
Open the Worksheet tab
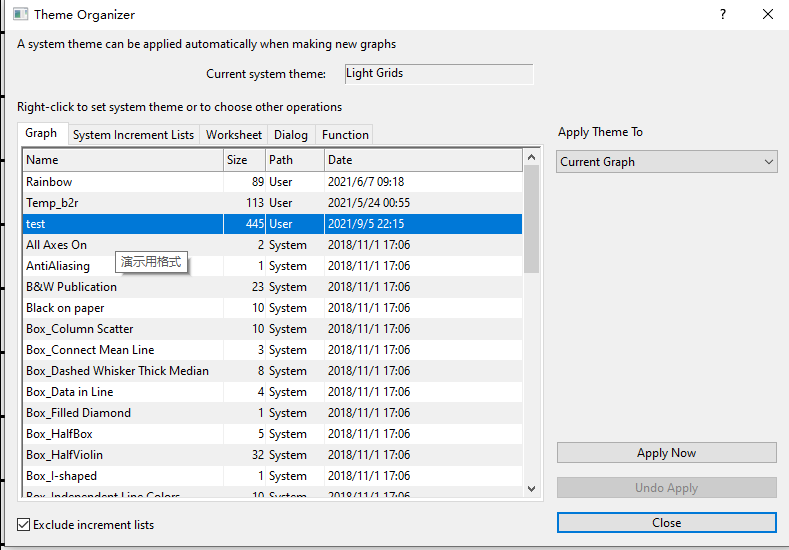tap(234, 135)
